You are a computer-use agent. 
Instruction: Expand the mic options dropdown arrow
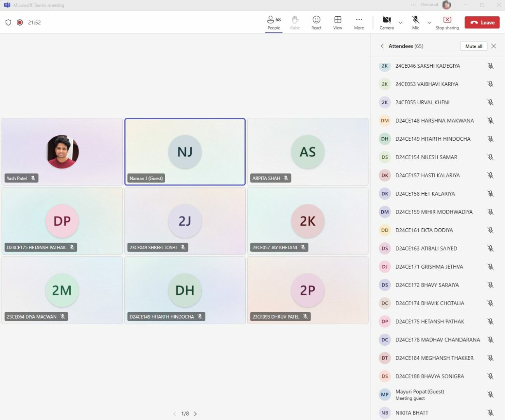[429, 23]
